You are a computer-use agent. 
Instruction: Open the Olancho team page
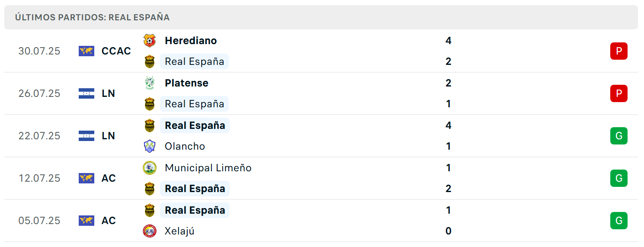tap(185, 146)
